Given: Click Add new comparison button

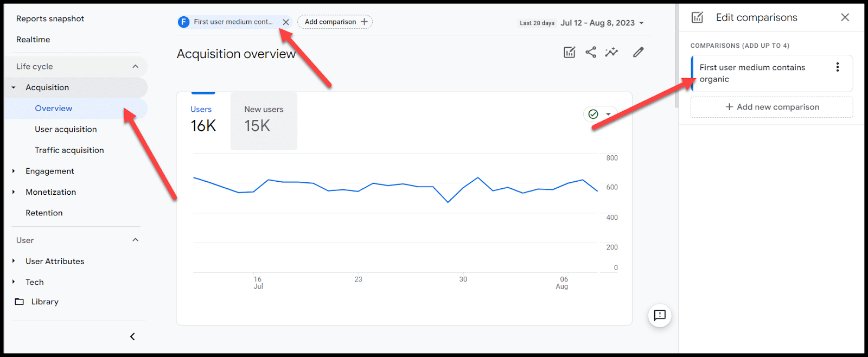Looking at the screenshot, I should tap(771, 107).
